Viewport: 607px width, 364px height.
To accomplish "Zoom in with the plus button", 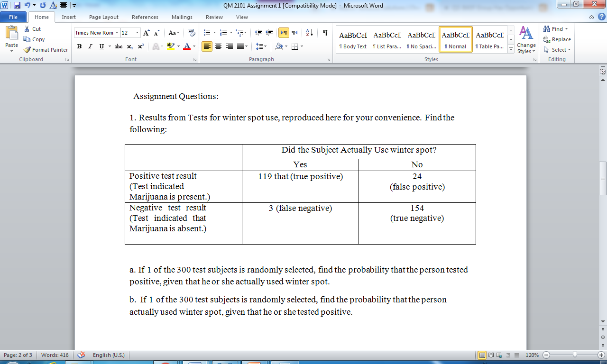I will pyautogui.click(x=601, y=355).
